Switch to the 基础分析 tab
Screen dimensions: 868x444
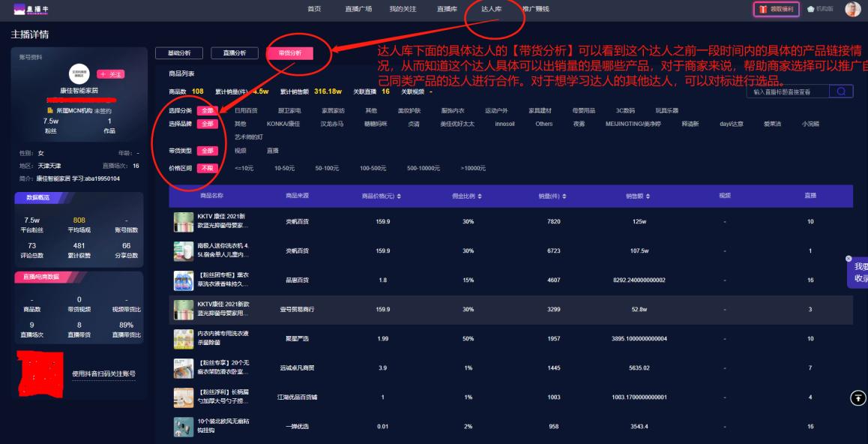[179, 54]
